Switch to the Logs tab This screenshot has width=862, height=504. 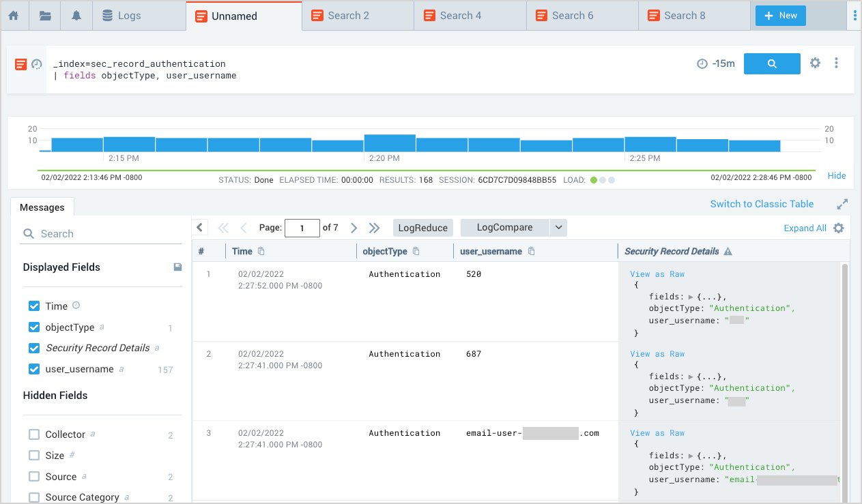121,16
